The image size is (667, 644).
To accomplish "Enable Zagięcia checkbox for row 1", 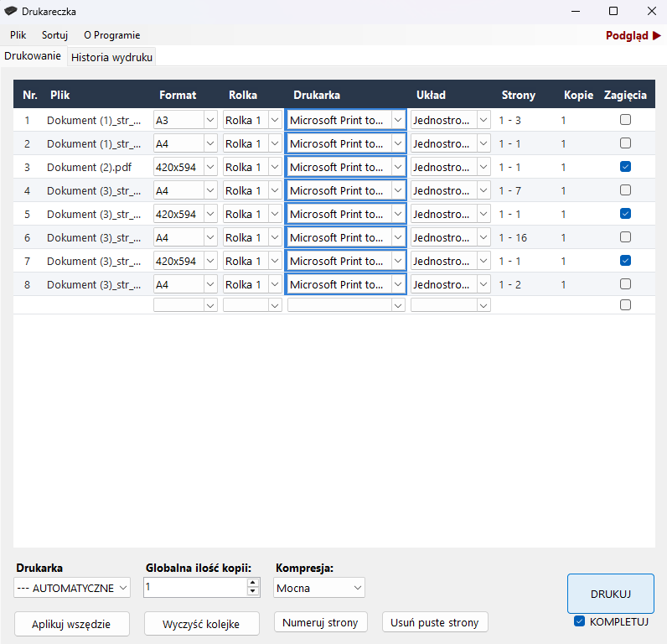I will point(625,120).
